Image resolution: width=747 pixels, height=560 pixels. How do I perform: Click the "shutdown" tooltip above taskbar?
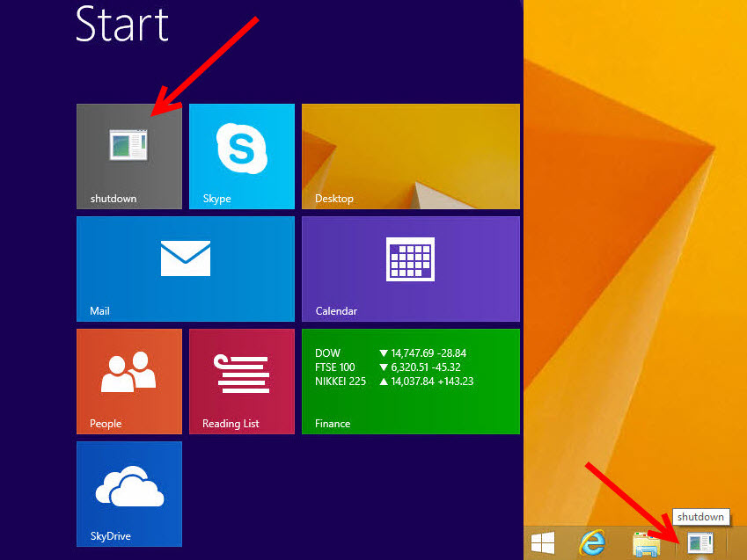point(700,517)
